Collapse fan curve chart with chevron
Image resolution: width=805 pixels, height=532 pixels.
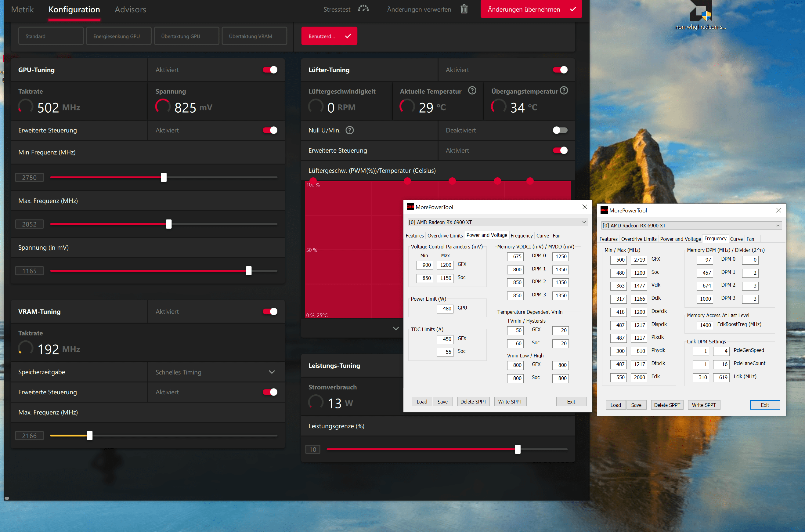395,328
